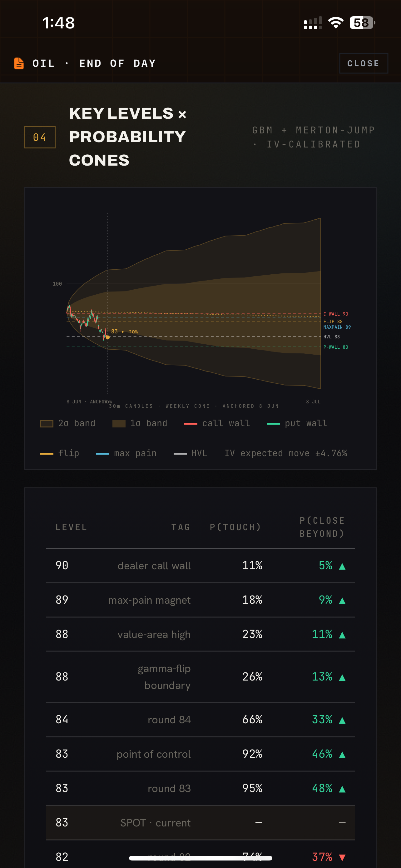Click the 1σ band legend swatch
The width and height of the screenshot is (401, 868).
click(x=119, y=424)
